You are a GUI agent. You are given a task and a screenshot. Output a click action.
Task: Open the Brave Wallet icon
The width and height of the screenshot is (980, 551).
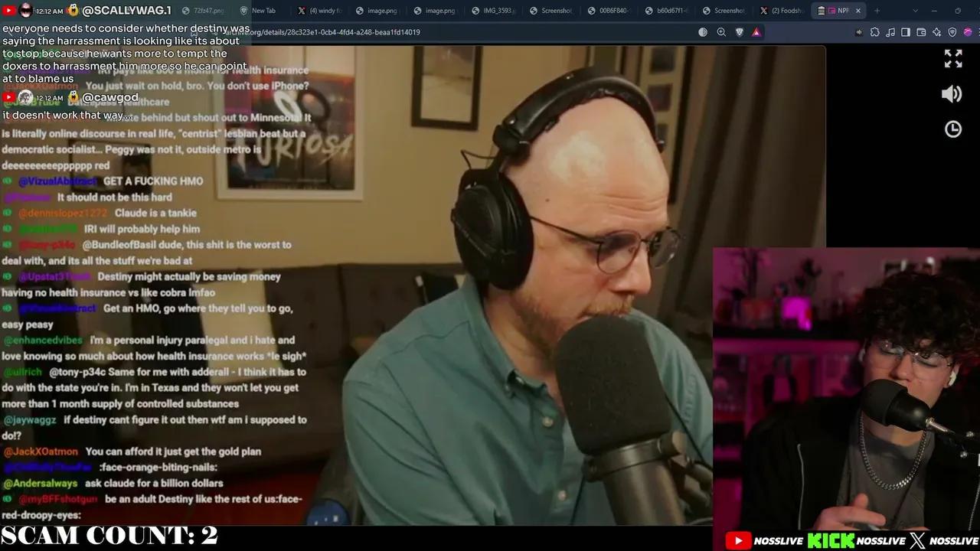point(921,32)
